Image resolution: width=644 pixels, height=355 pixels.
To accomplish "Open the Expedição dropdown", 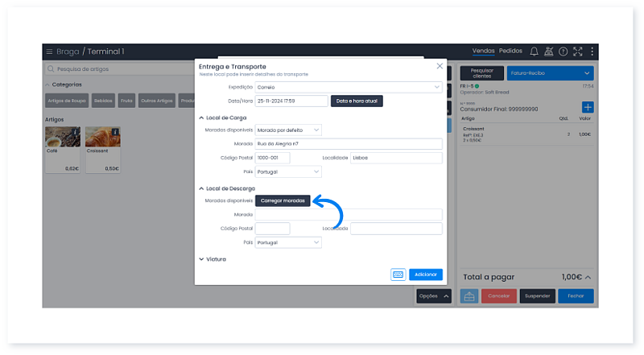I will coord(349,87).
